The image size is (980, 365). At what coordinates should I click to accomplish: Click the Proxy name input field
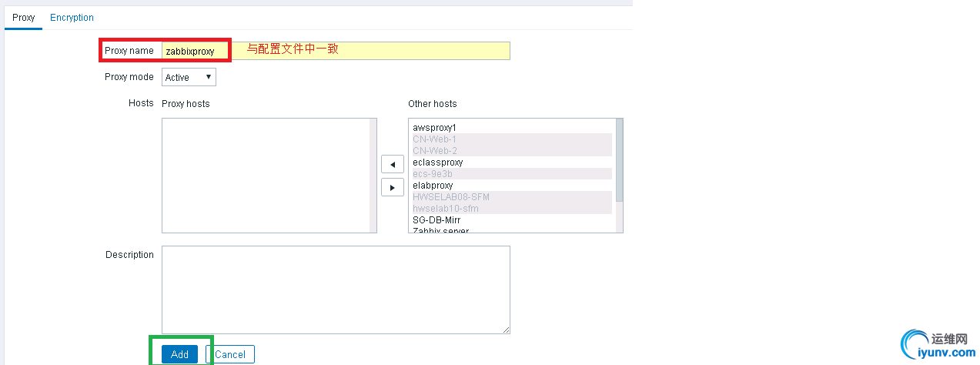click(x=336, y=51)
